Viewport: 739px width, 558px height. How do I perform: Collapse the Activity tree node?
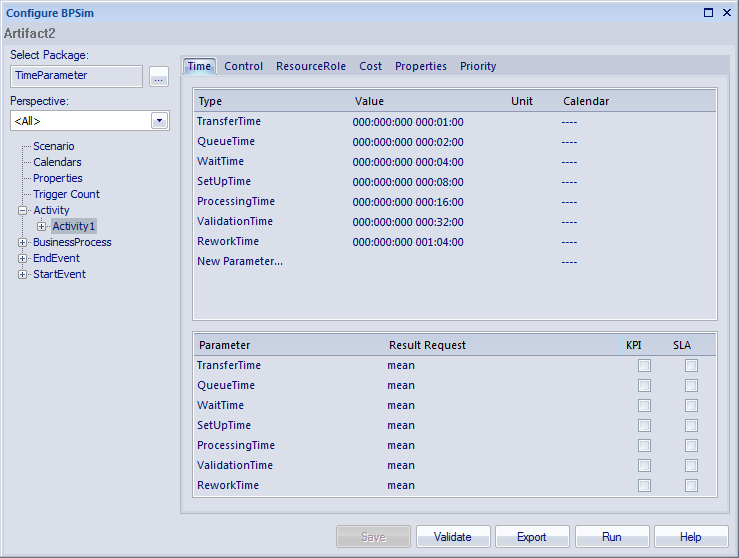pos(23,210)
